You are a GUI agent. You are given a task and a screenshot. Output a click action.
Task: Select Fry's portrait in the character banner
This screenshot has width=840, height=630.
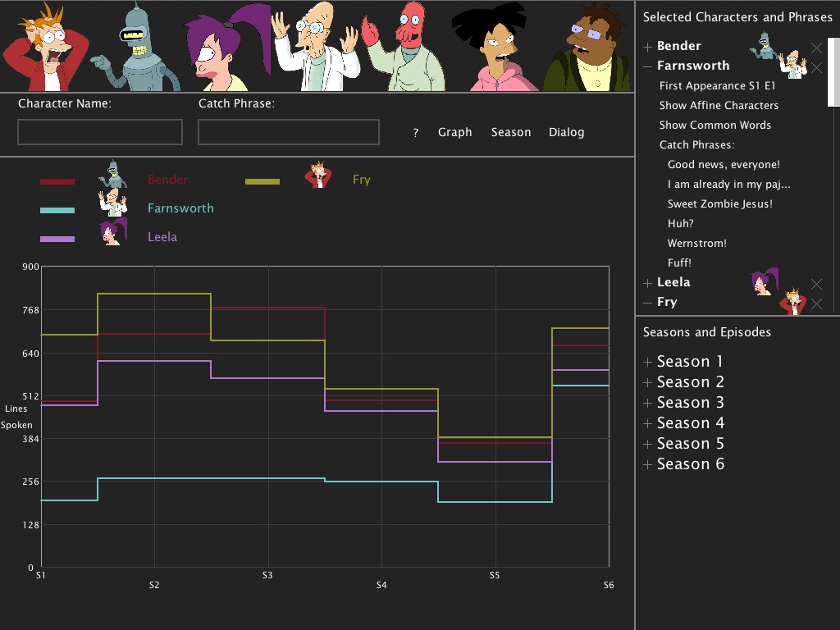coord(45,47)
